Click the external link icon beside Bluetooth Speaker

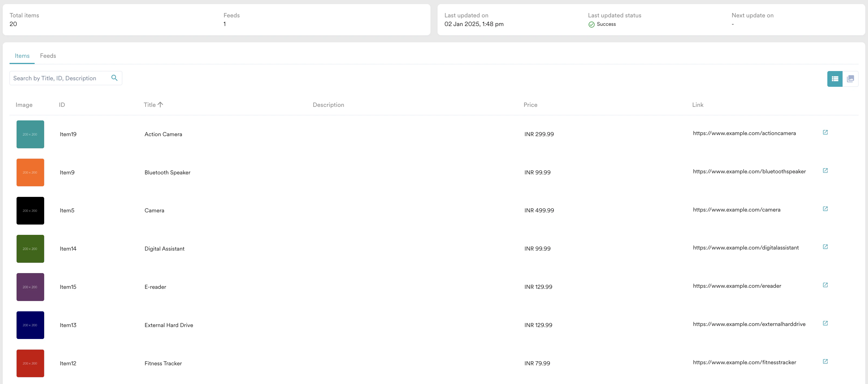(x=825, y=170)
